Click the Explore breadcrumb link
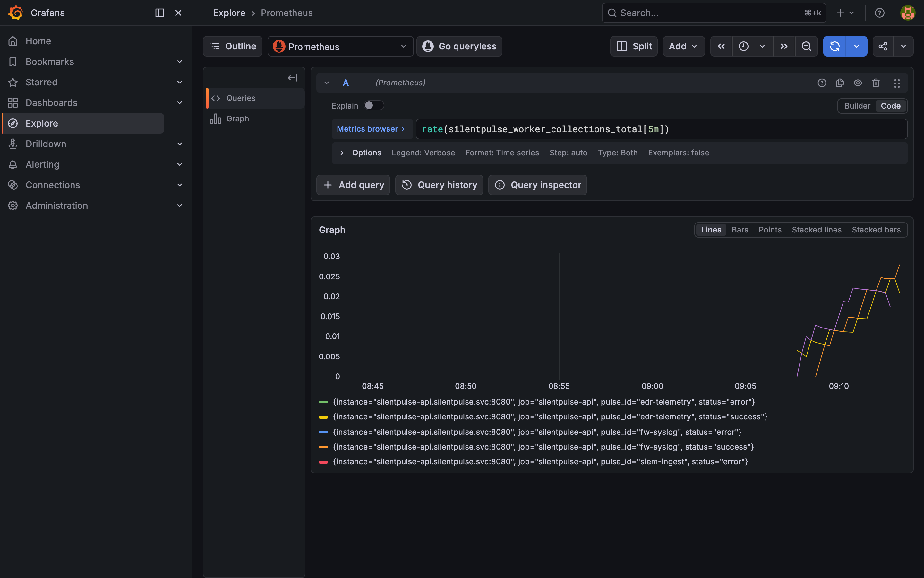 pos(229,13)
